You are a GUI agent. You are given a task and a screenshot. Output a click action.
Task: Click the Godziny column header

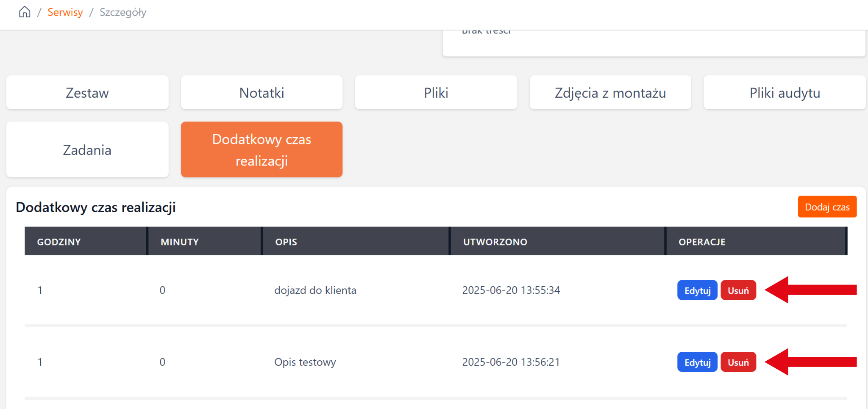(x=59, y=242)
